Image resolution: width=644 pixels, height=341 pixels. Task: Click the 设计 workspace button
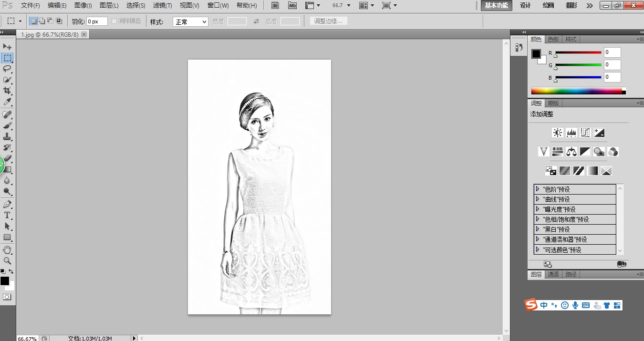pos(525,5)
